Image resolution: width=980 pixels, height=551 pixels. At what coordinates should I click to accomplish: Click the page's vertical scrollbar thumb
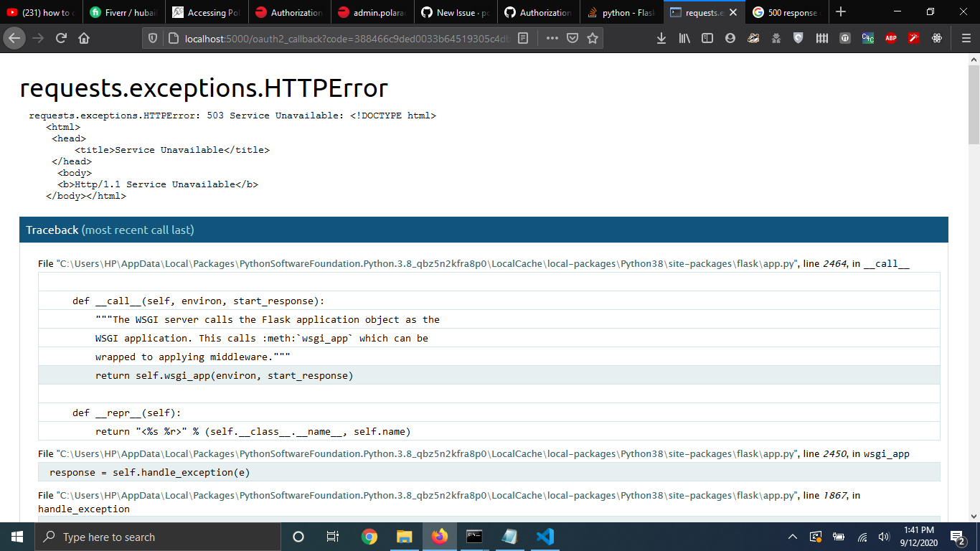(974, 104)
